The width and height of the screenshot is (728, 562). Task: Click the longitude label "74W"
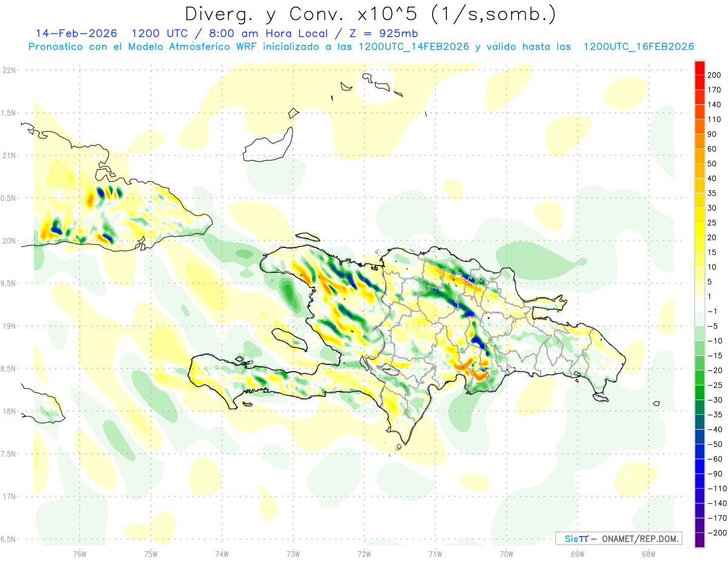click(x=222, y=553)
